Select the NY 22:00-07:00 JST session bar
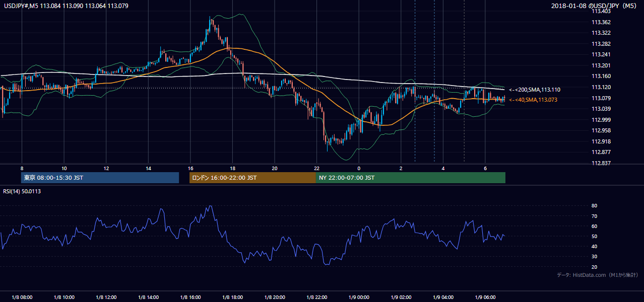644x302 pixels. [411, 178]
